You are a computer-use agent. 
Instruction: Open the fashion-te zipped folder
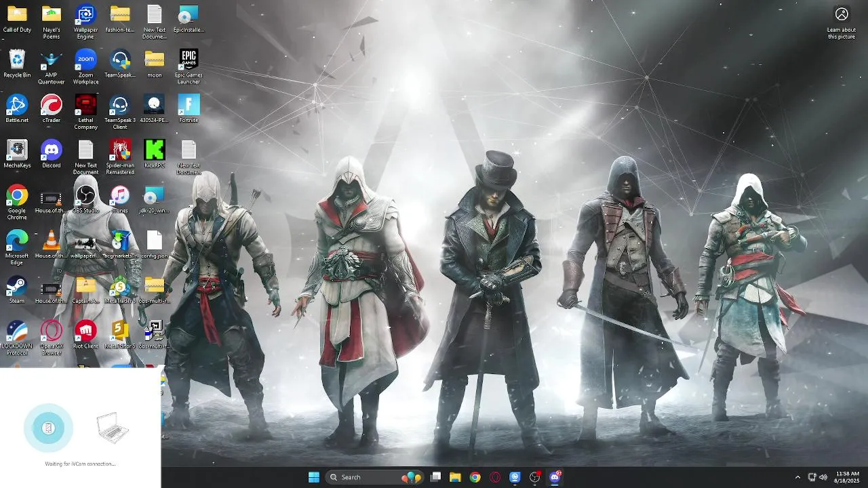tap(120, 19)
